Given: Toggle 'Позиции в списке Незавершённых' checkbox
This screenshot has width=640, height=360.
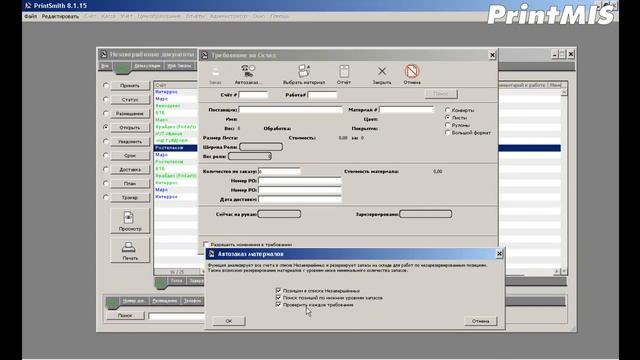Looking at the screenshot, I should click(x=278, y=291).
